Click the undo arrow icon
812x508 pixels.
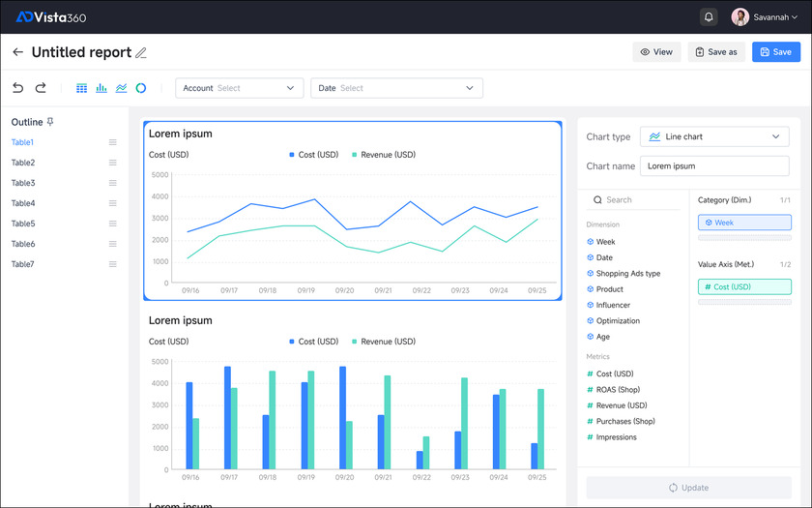pos(18,88)
